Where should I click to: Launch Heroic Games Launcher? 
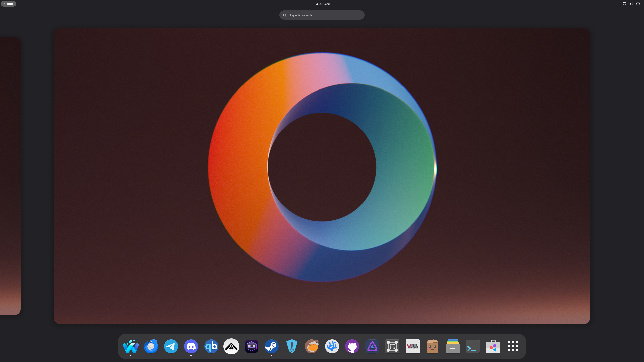coord(292,346)
